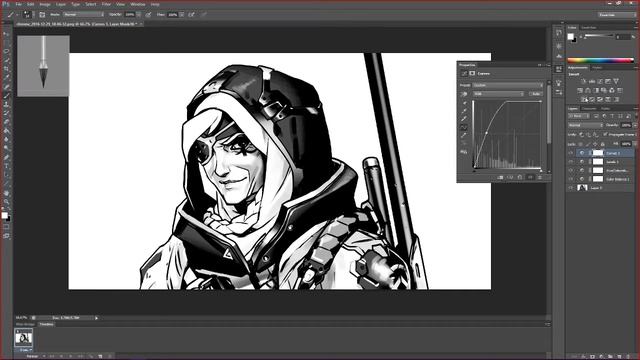Click the color ramp spectrum bar

tap(600, 60)
